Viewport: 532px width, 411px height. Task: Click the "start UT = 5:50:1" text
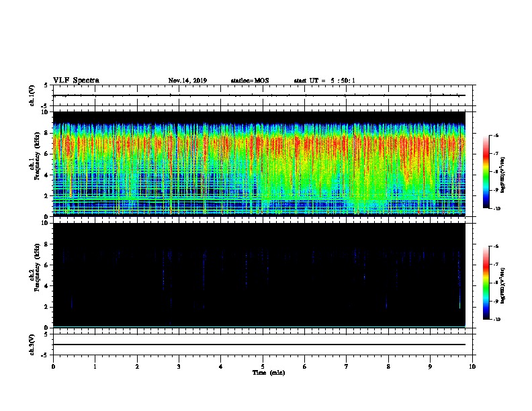tap(324, 81)
